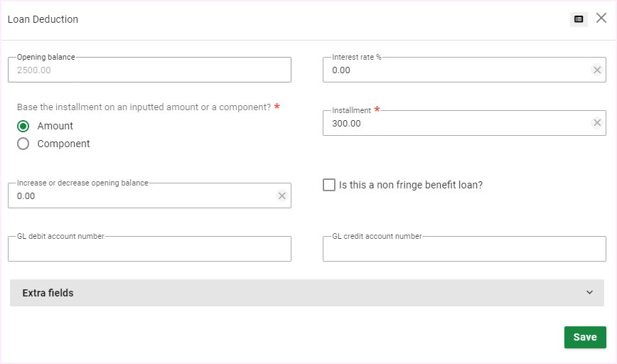Image resolution: width=617 pixels, height=364 pixels.
Task: Clear the Installment value with its X icon
Action: (x=597, y=123)
